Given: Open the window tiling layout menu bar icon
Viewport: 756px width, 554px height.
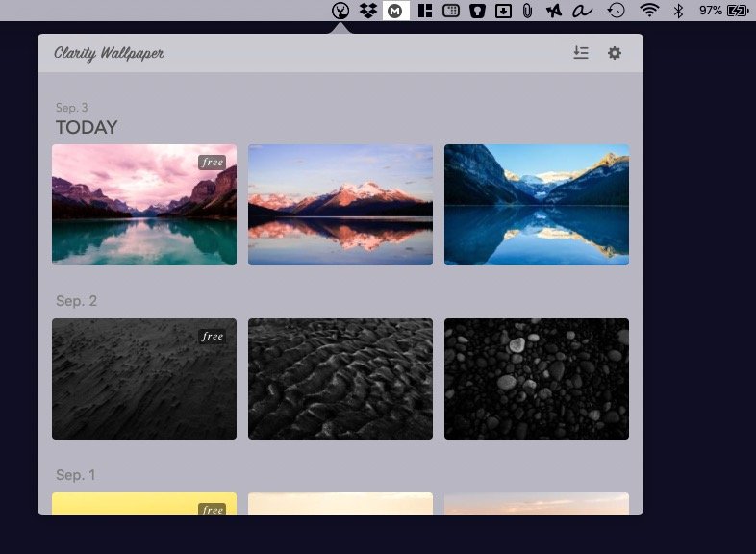Looking at the screenshot, I should (x=425, y=11).
